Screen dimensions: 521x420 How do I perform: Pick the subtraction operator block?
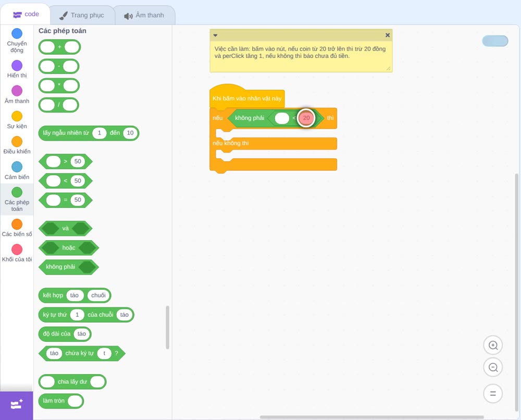[59, 67]
